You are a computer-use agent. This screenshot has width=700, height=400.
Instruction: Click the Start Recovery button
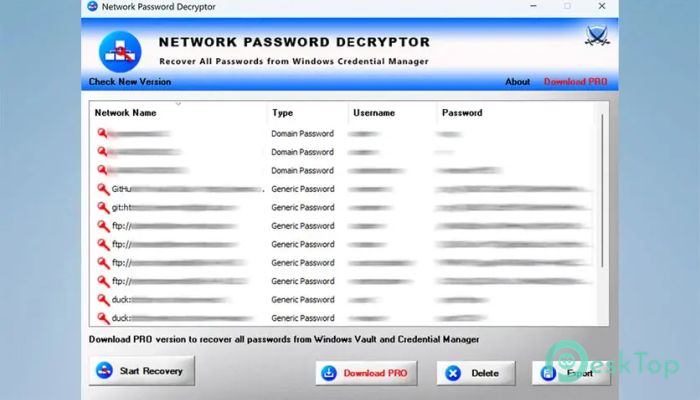pyautogui.click(x=142, y=371)
